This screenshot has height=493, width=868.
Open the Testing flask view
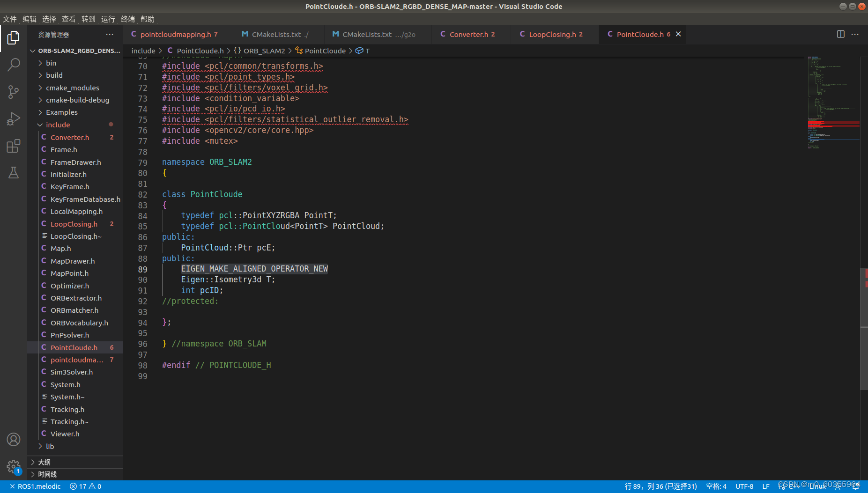pyautogui.click(x=14, y=173)
